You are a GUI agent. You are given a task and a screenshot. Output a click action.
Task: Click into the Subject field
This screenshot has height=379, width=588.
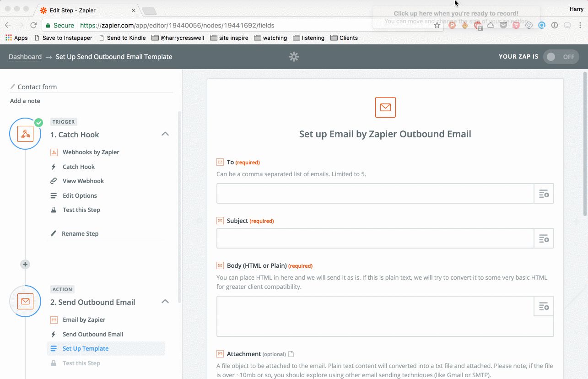[375, 238]
